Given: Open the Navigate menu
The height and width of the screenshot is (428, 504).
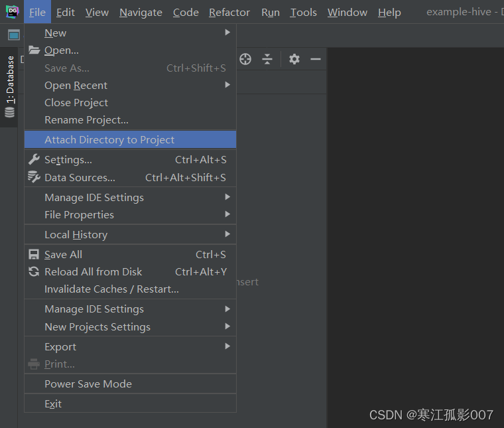Looking at the screenshot, I should point(141,12).
